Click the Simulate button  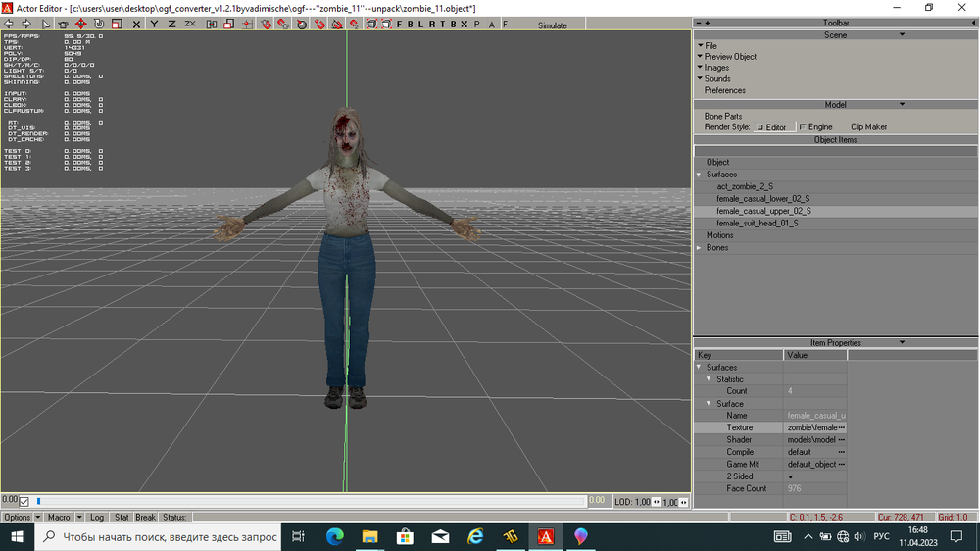[x=552, y=25]
